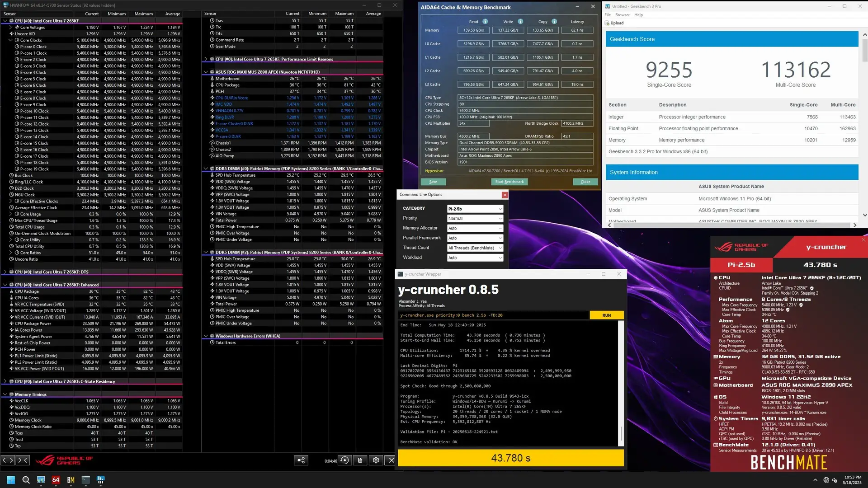
Task: Collapse the Memory Timings section
Action: pos(5,394)
